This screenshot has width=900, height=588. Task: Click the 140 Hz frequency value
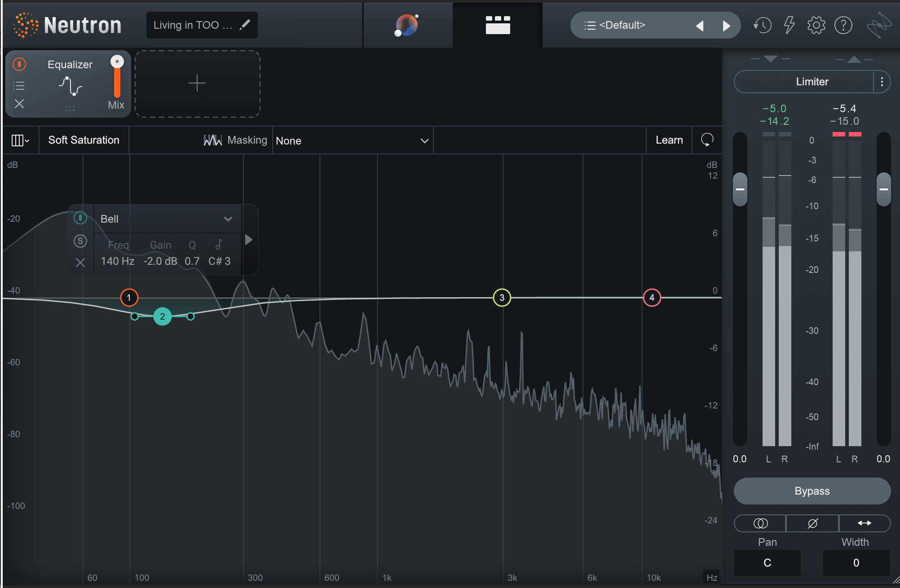coord(117,261)
